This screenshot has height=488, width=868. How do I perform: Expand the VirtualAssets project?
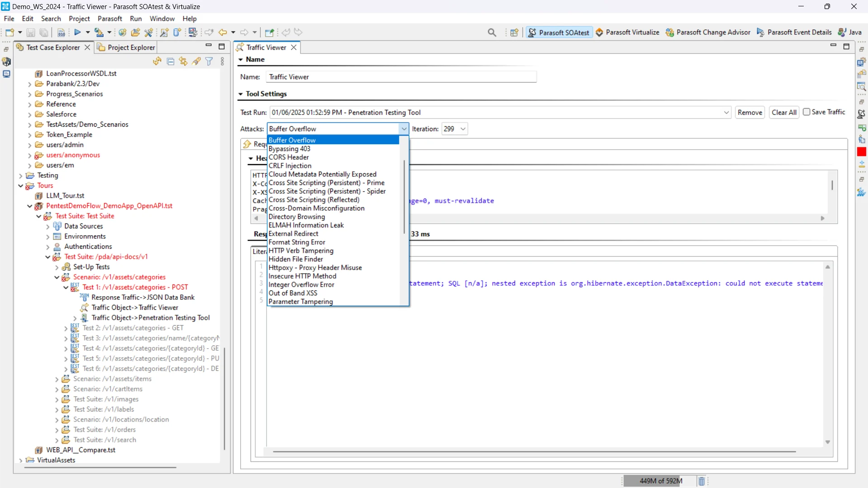[x=21, y=460]
